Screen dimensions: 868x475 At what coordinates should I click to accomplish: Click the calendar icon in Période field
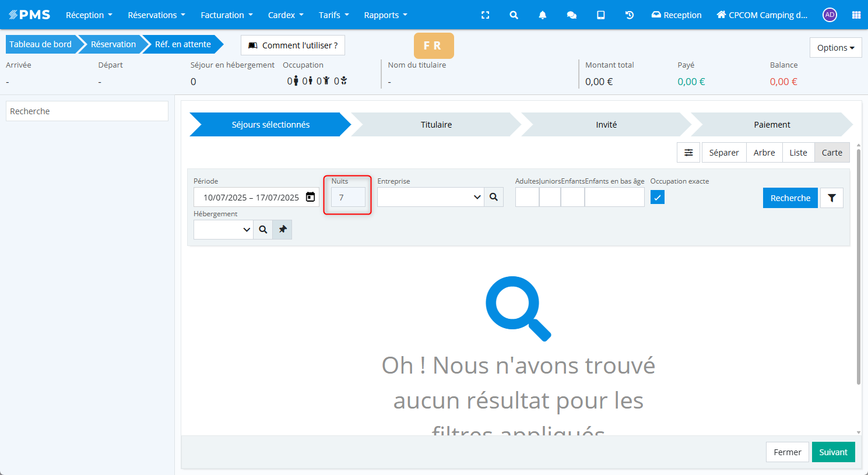coord(311,197)
